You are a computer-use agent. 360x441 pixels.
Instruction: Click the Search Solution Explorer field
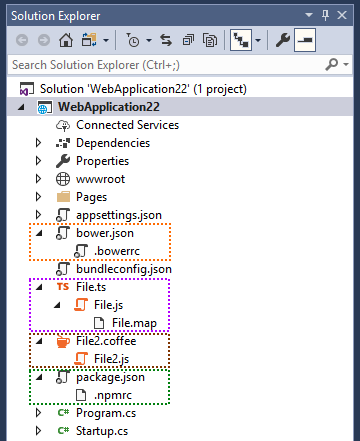167,65
